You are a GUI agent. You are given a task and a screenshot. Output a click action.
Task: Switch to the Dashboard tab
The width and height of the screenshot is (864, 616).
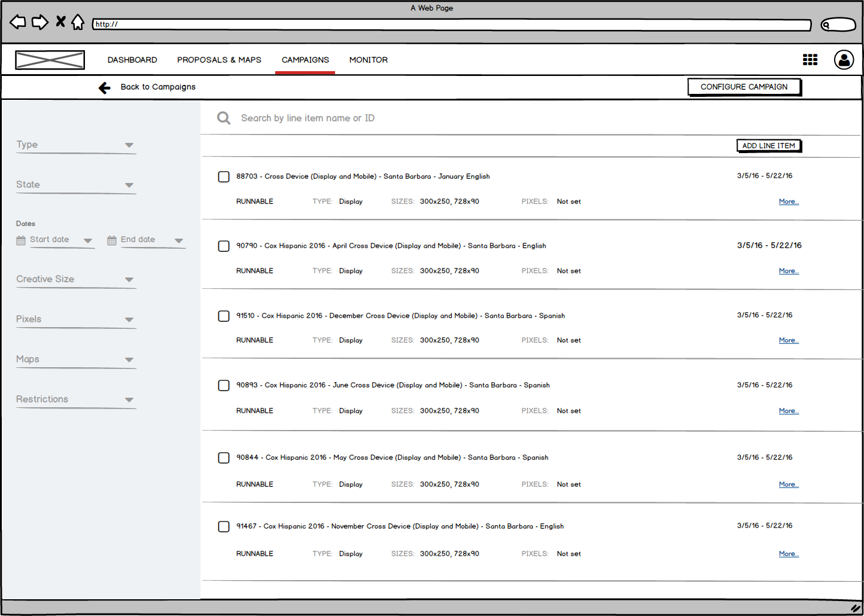[x=132, y=60]
